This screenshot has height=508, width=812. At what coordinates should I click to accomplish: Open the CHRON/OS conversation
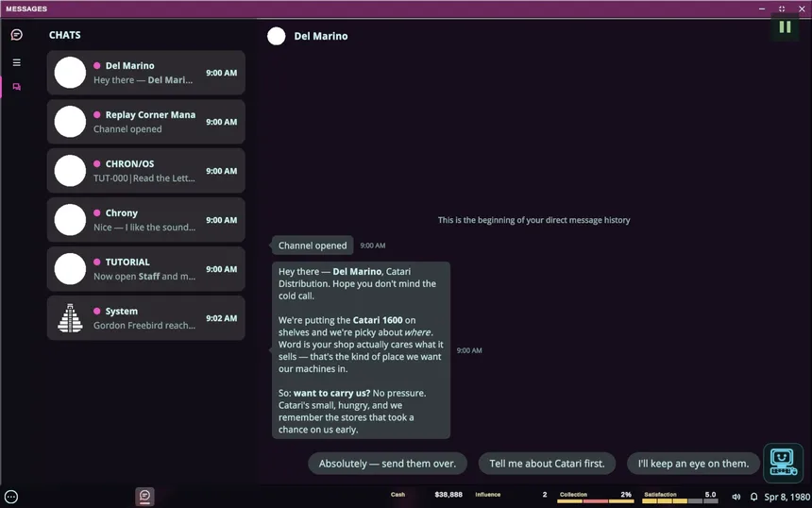(x=146, y=170)
